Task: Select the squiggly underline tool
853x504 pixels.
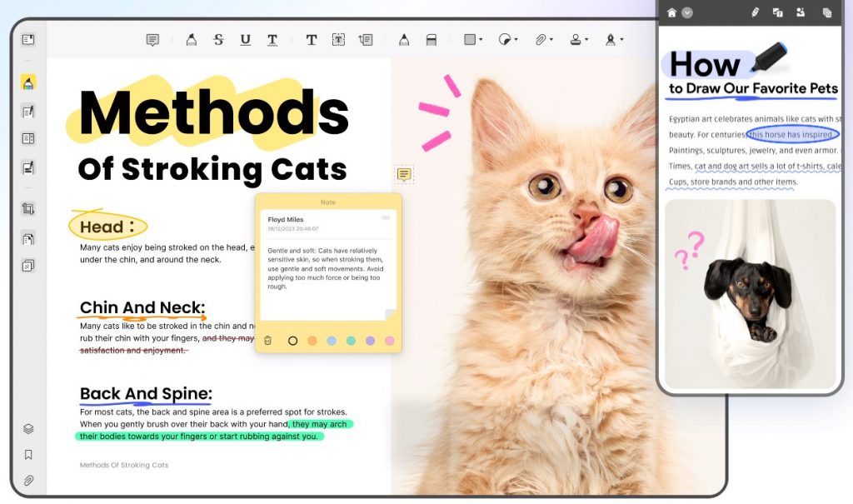Action: pyautogui.click(x=272, y=40)
